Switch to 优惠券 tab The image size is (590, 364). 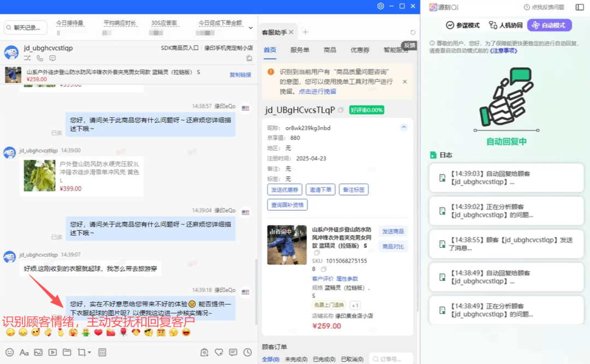click(x=359, y=50)
